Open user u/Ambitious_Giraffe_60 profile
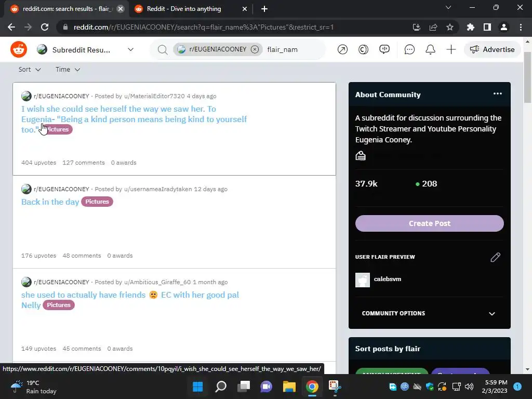Screen dimensions: 532x399 point(157,282)
